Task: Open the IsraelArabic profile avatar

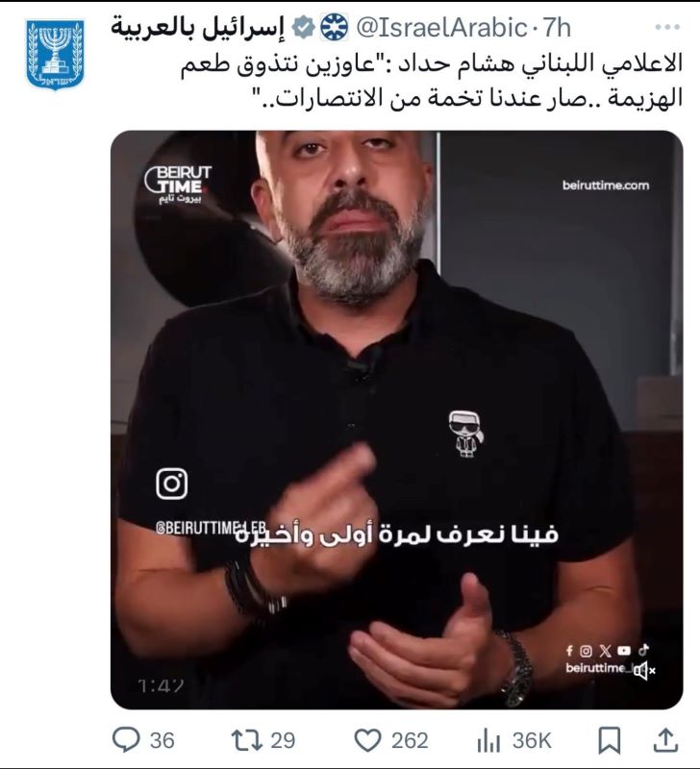Action: pyautogui.click(x=55, y=55)
